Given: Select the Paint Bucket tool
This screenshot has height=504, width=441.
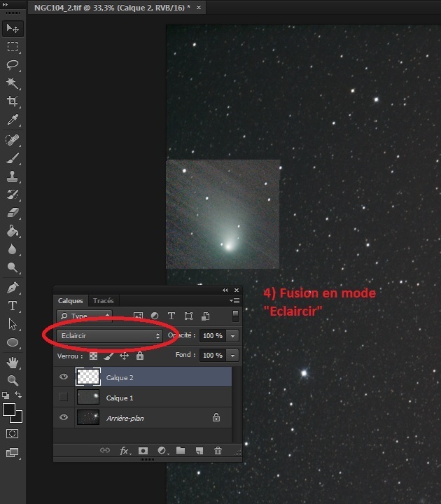Looking at the screenshot, I should pyautogui.click(x=13, y=231).
